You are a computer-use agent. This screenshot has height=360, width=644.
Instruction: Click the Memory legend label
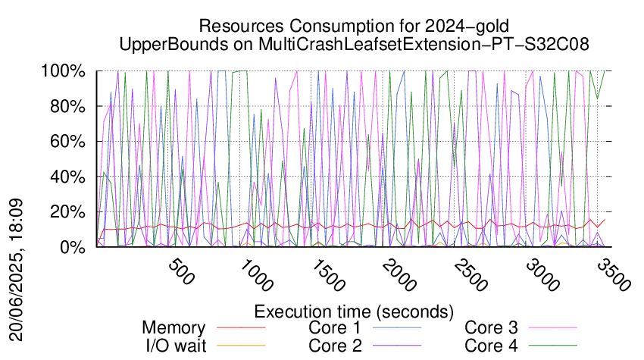pyautogui.click(x=174, y=328)
